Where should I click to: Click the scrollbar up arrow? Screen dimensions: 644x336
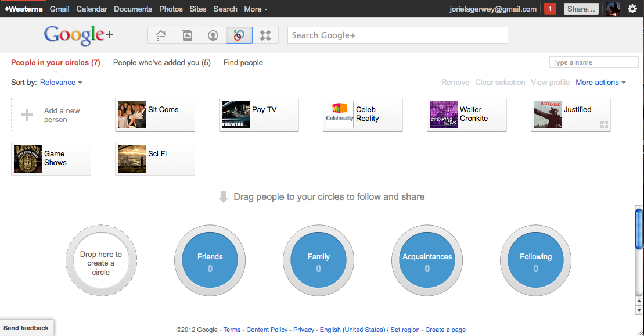tap(639, 301)
